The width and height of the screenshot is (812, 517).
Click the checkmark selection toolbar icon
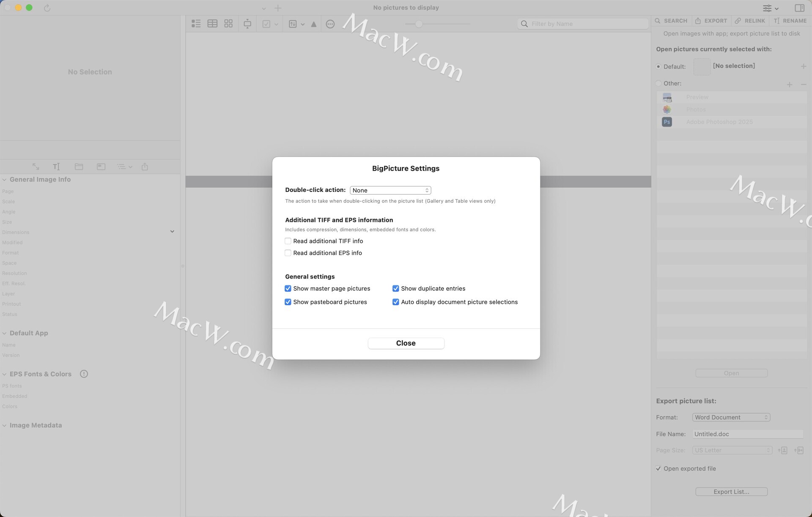point(266,24)
